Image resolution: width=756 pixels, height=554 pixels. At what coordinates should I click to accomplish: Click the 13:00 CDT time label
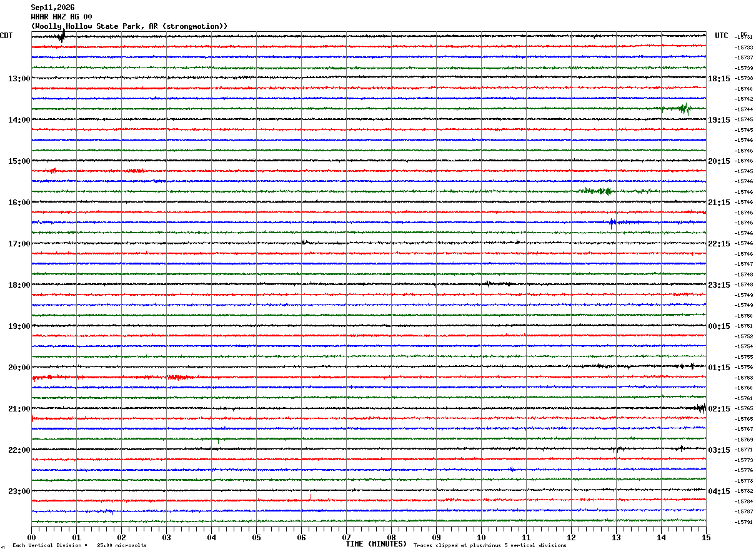click(x=19, y=79)
